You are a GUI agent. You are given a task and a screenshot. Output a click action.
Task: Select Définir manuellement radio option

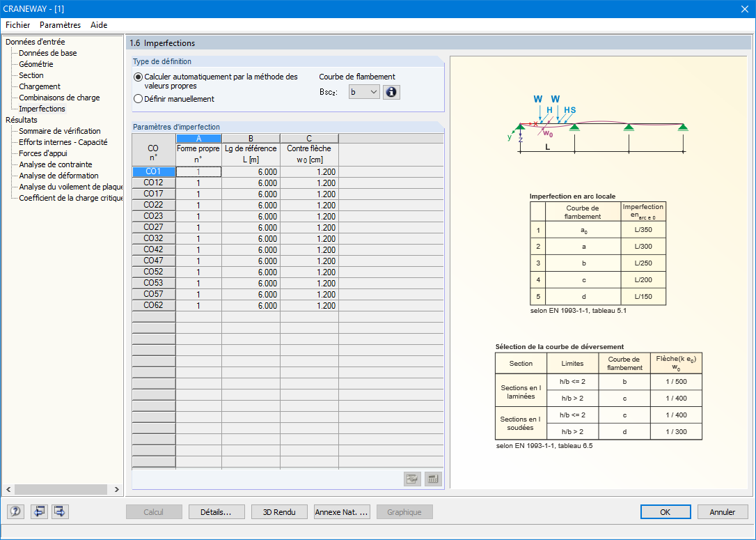(139, 99)
